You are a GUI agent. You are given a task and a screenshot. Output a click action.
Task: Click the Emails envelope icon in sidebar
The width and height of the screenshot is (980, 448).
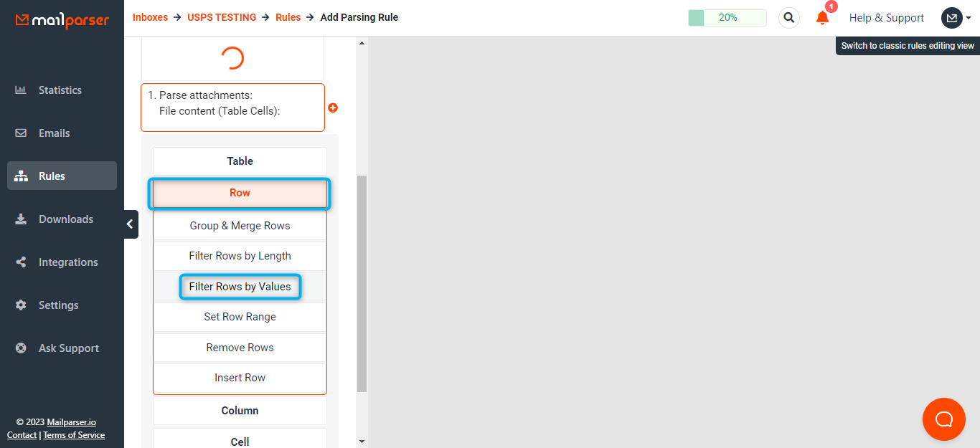21,133
